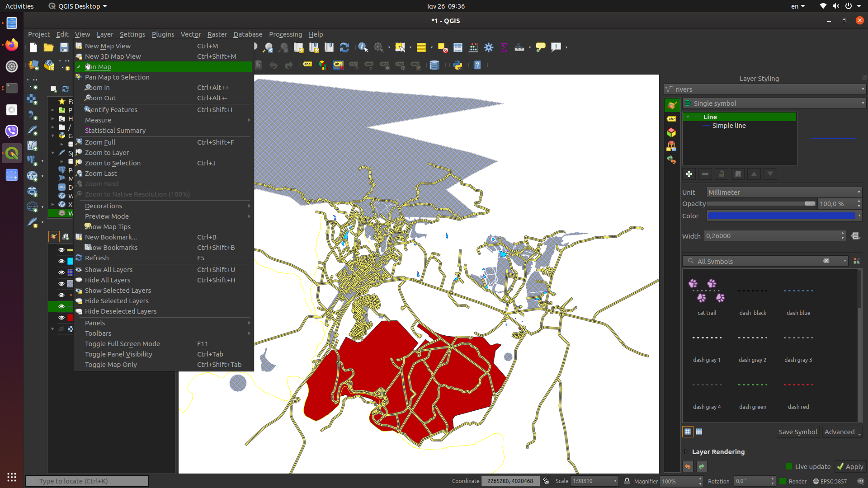Switch to the 3D View tab in Layer Styling
This screenshot has width=868, height=488.
click(672, 132)
